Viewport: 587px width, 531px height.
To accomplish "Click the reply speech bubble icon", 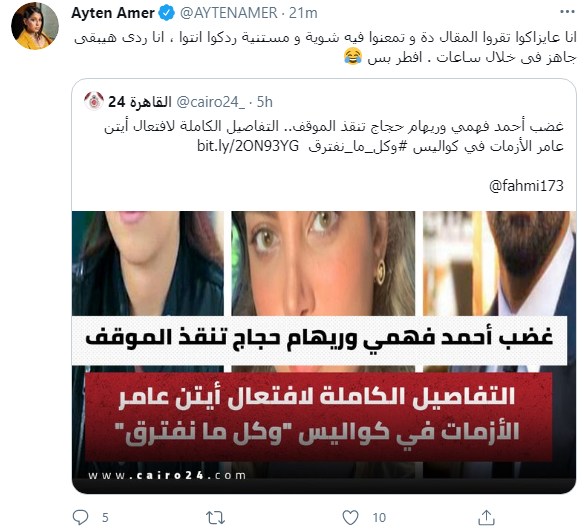I will 80,518.
